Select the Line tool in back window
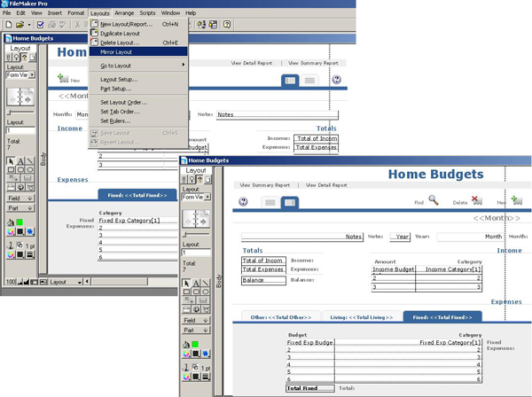532x397 pixels. pyautogui.click(x=30, y=161)
